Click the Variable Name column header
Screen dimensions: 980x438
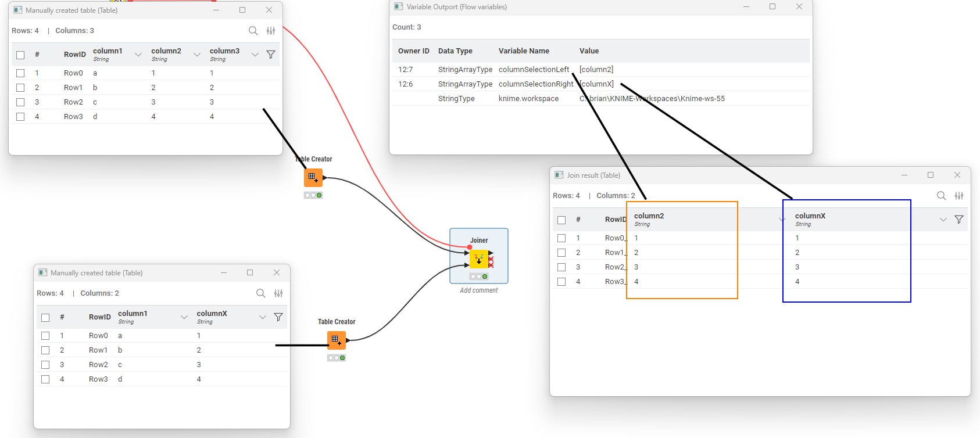[x=524, y=51]
